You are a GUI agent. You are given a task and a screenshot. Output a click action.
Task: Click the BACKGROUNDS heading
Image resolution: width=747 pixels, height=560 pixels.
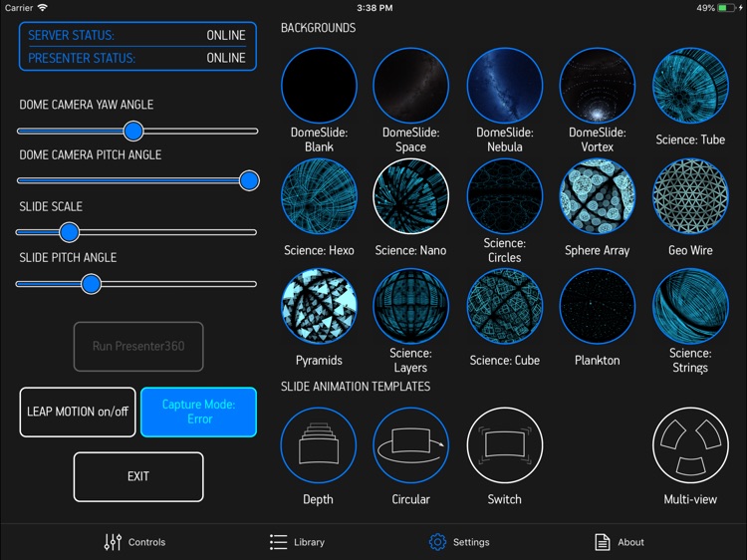[319, 28]
